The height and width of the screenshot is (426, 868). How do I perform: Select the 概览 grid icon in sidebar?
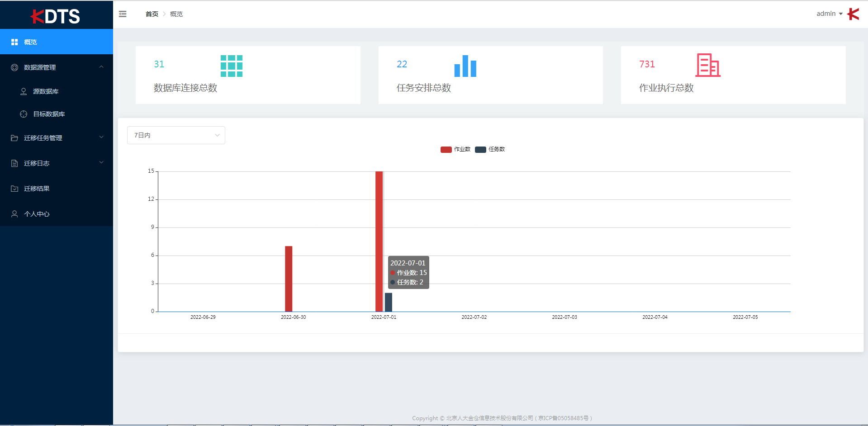coord(14,42)
